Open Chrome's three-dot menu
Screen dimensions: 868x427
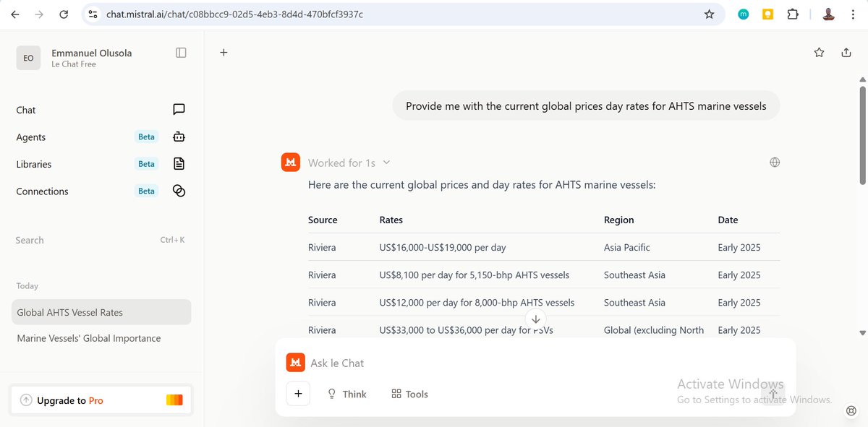[854, 14]
